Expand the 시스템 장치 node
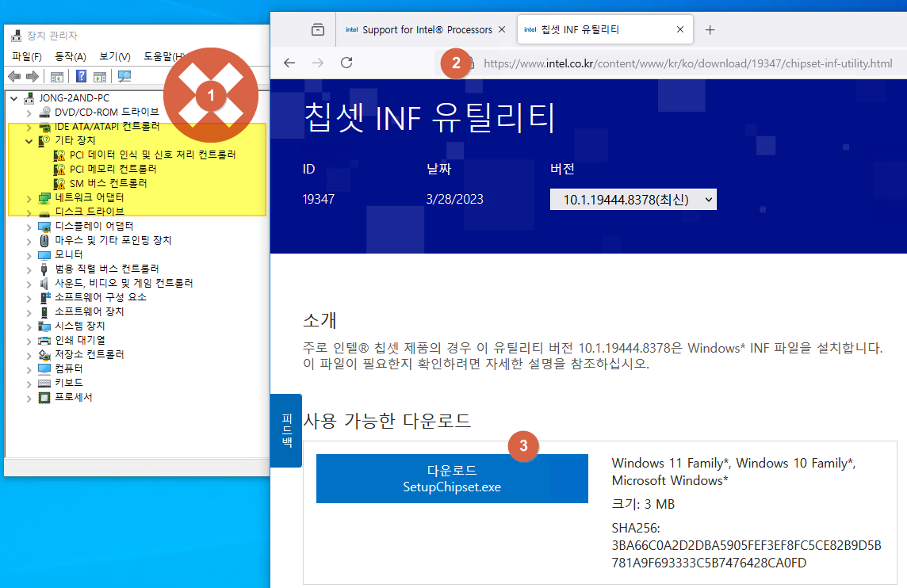This screenshot has height=588, width=907. [29, 326]
